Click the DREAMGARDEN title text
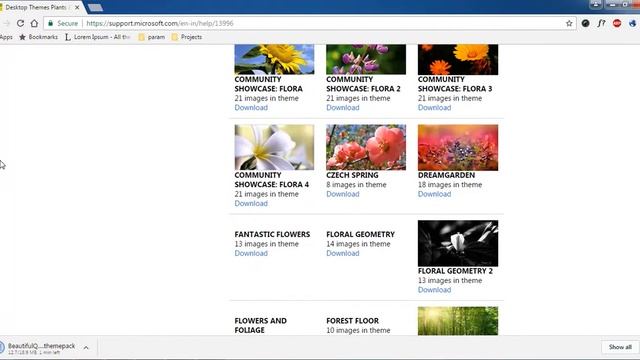The width and height of the screenshot is (640, 360). pos(446,175)
